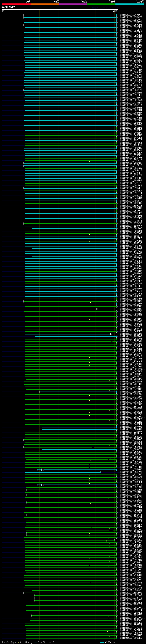This screenshot has height=644, width=146.
Task: Open the UniRef100_A2XD82 link
Action: [x=131, y=588]
